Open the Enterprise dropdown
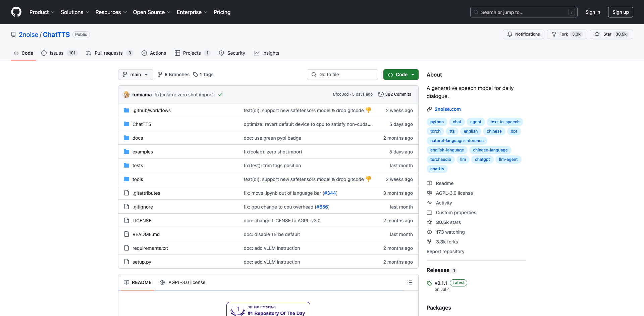The image size is (644, 316). (x=192, y=12)
